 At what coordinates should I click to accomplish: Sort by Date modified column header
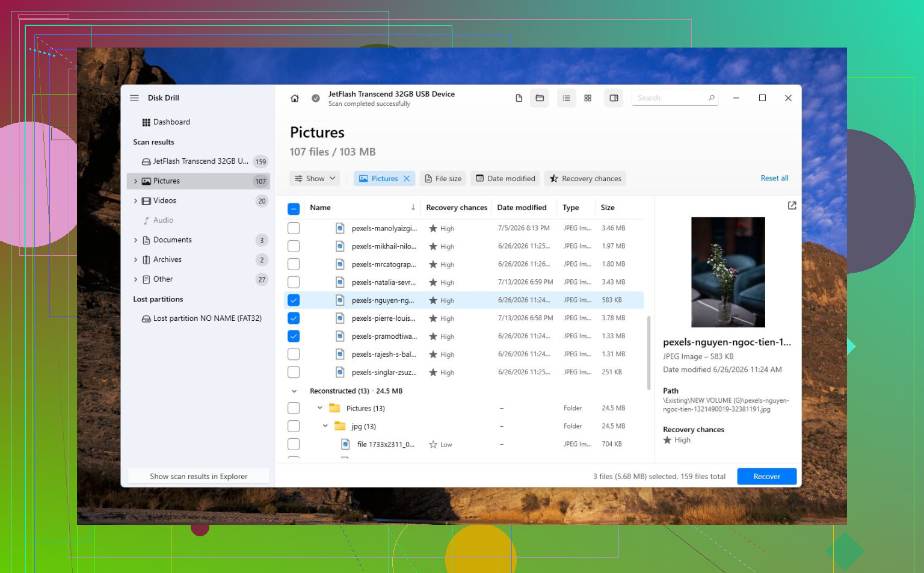[x=522, y=208]
